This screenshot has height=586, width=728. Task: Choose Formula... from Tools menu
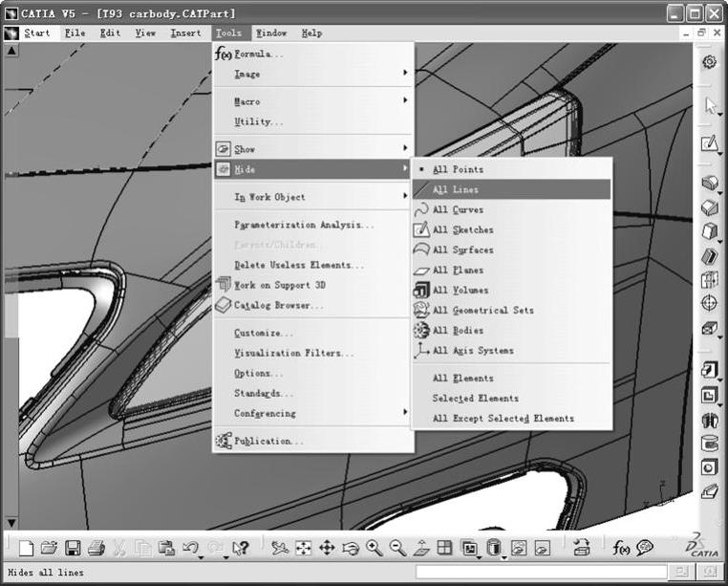pos(314,54)
